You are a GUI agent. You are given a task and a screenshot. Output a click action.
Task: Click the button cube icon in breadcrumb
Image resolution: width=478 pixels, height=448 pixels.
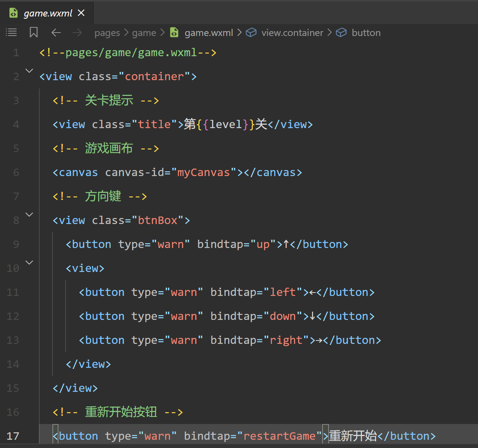pyautogui.click(x=341, y=33)
